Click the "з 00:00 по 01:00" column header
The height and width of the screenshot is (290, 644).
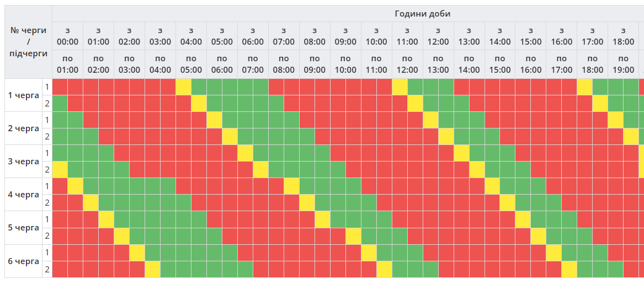pos(67,50)
